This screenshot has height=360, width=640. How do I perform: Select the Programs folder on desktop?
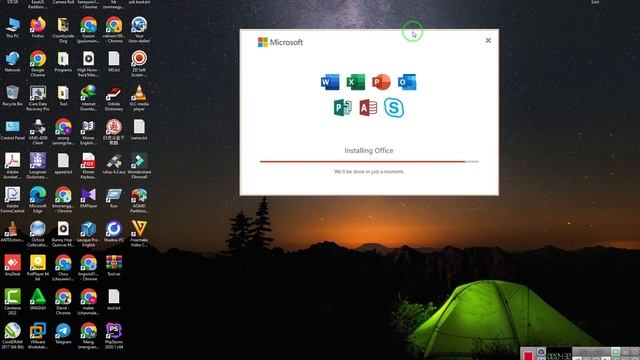coord(63,62)
